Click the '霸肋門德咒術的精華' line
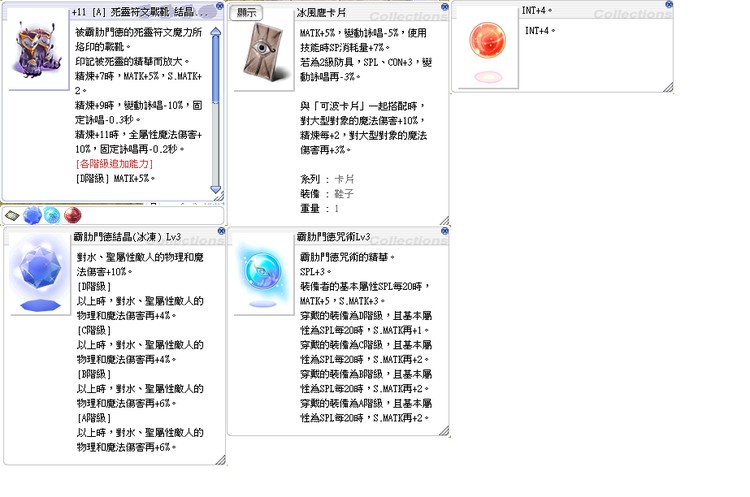The height and width of the screenshot is (497, 750). (347, 257)
